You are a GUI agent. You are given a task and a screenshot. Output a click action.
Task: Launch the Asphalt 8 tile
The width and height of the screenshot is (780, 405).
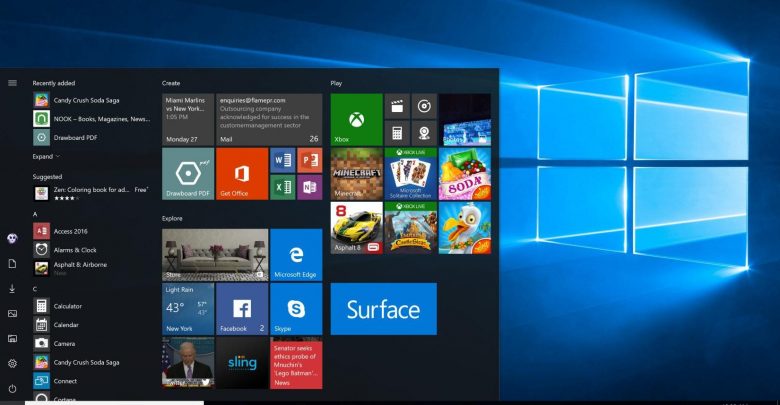pos(357,228)
